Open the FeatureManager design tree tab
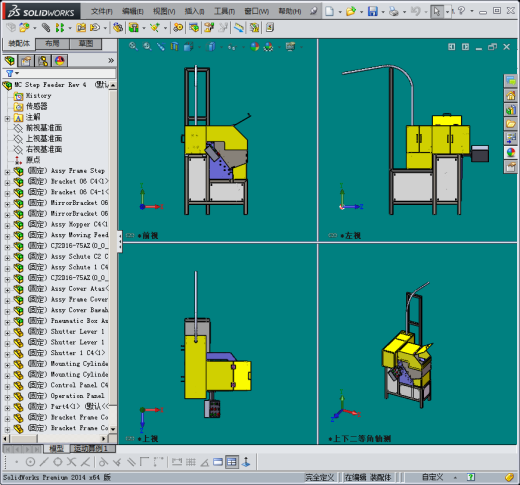Image resolution: width=520 pixels, height=485 pixels. click(x=10, y=61)
